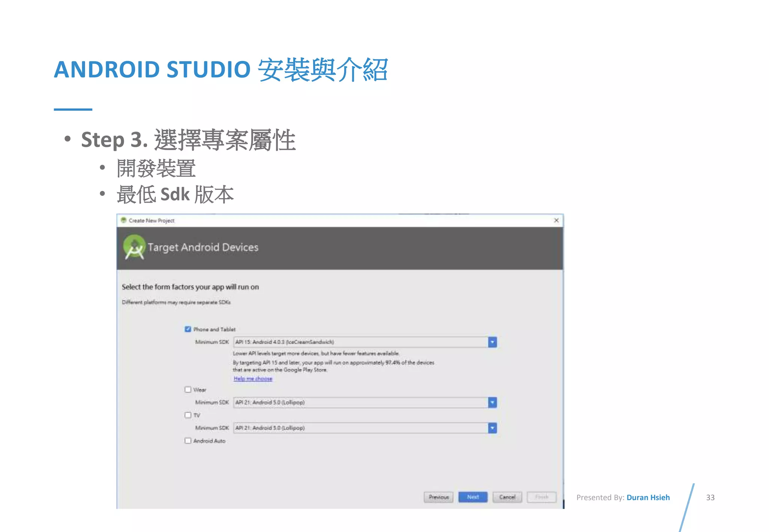The height and width of the screenshot is (532, 769).
Task: Click 'Different platforms may require separate SDKs' text
Action: (x=176, y=302)
